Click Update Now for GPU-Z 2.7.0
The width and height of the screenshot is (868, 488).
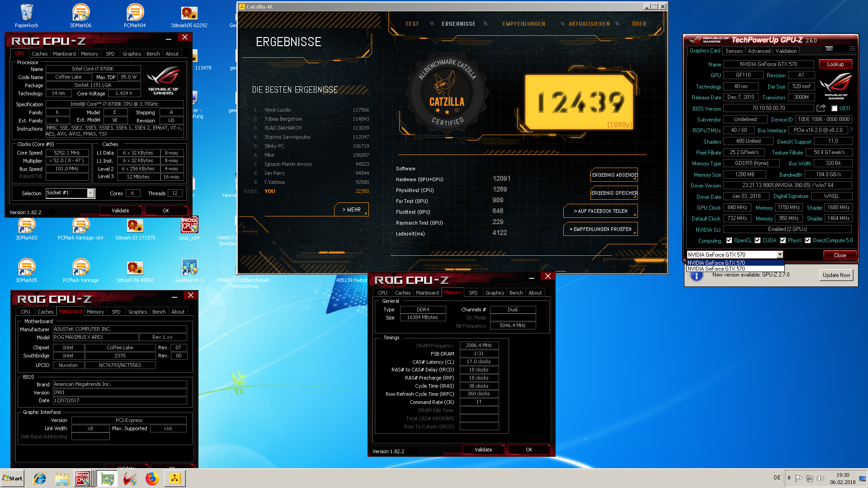point(836,275)
